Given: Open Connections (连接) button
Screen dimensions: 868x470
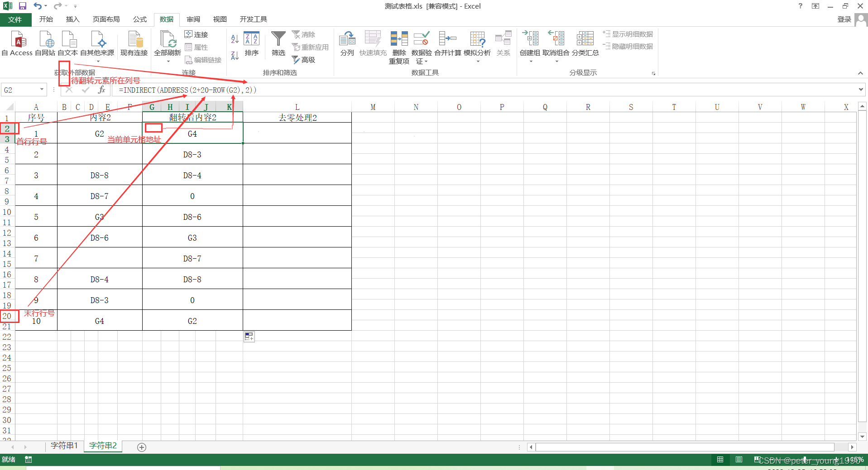Looking at the screenshot, I should (196, 34).
